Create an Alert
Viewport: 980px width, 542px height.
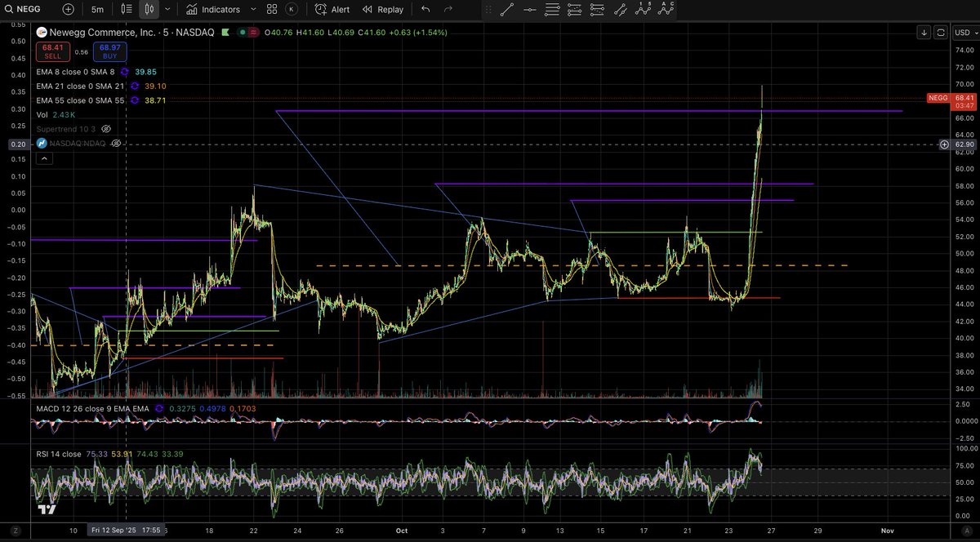[x=332, y=10]
